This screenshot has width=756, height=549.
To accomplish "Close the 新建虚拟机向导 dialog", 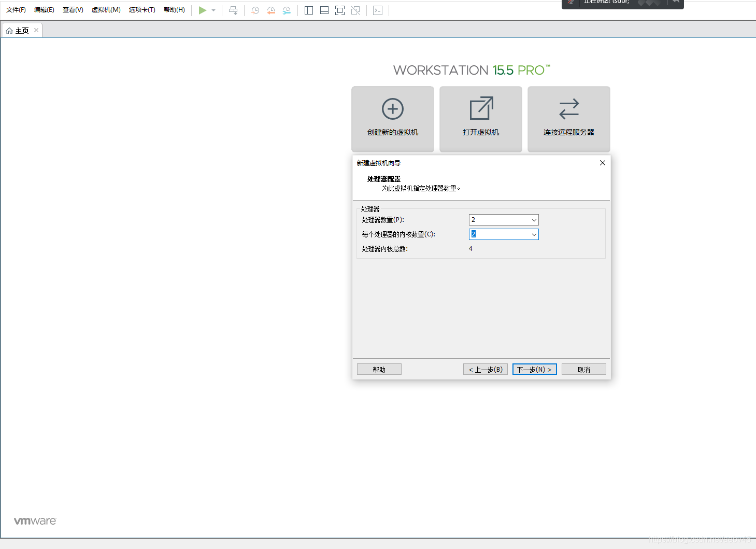I will click(x=603, y=163).
